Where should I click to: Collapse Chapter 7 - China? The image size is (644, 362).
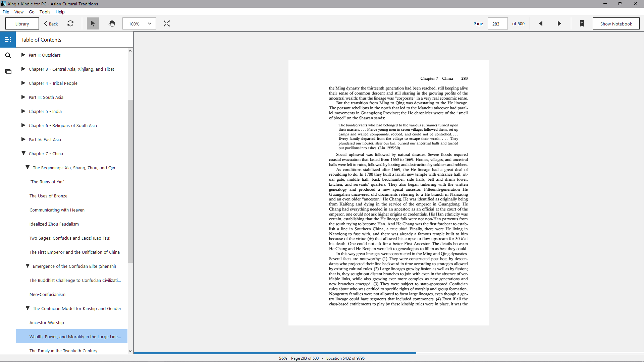[23, 153]
